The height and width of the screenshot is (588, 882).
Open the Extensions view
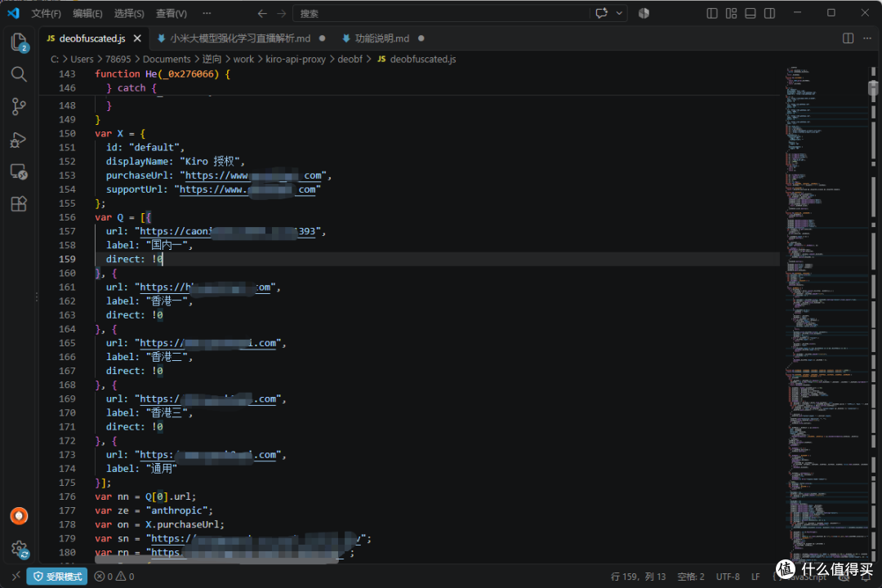(19, 203)
